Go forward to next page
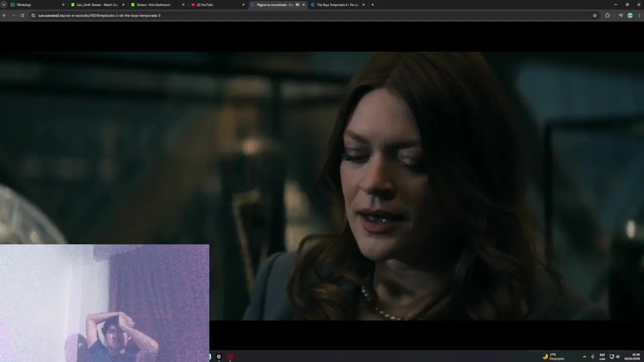This screenshot has height=362, width=644. tap(13, 16)
